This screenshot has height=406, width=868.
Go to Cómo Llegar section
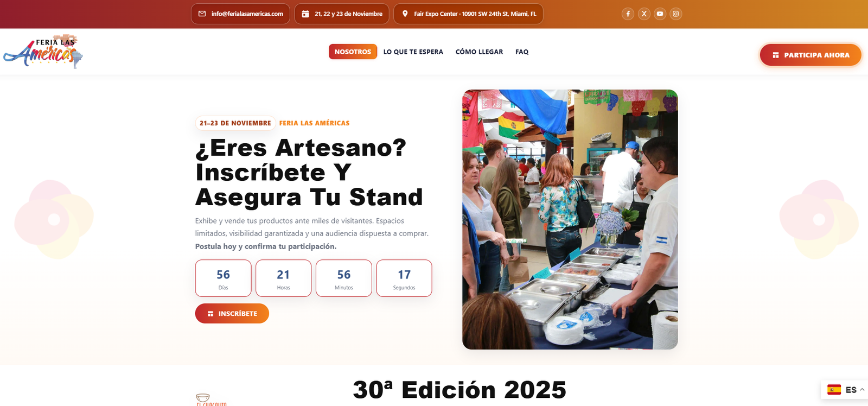point(479,52)
